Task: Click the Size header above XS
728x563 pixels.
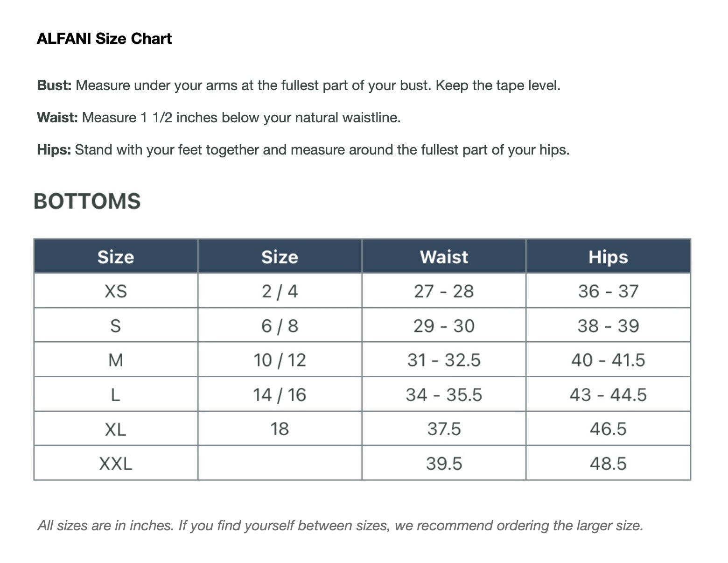Action: click(116, 257)
